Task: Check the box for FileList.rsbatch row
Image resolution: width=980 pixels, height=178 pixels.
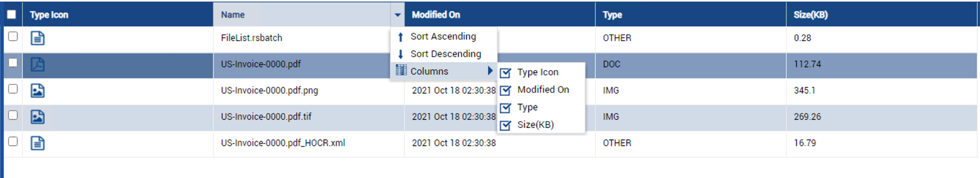Action: coord(13,36)
